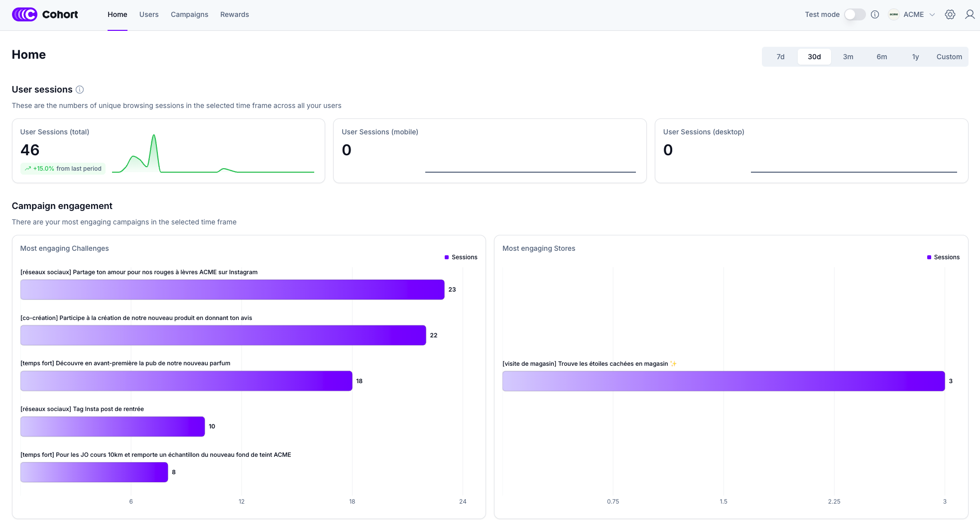Click the Sessions legend marker in Challenges chart
980x524 pixels.
pyautogui.click(x=447, y=257)
